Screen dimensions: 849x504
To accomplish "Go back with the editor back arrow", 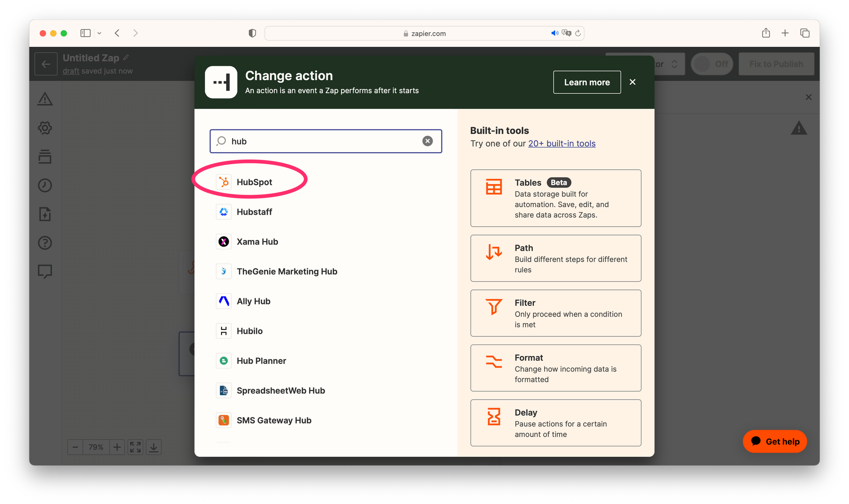I will coord(46,64).
